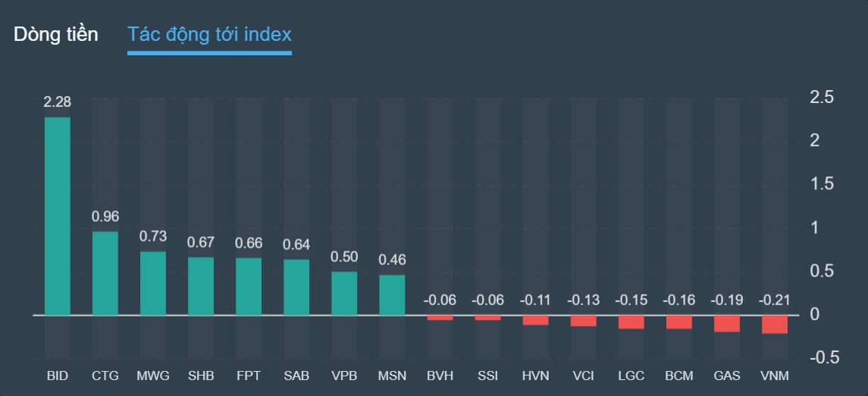Select the GAS red bar
Screen dimensions: 868x396
[727, 323]
